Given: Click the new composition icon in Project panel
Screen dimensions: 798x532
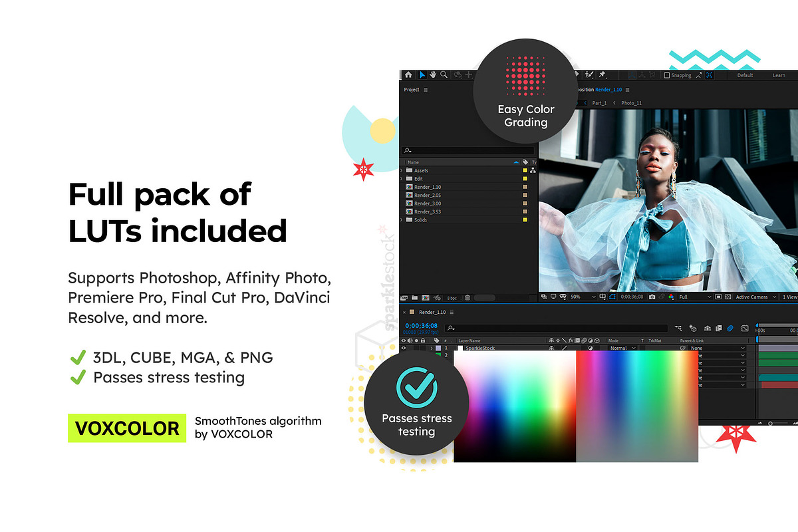Looking at the screenshot, I should (x=426, y=298).
